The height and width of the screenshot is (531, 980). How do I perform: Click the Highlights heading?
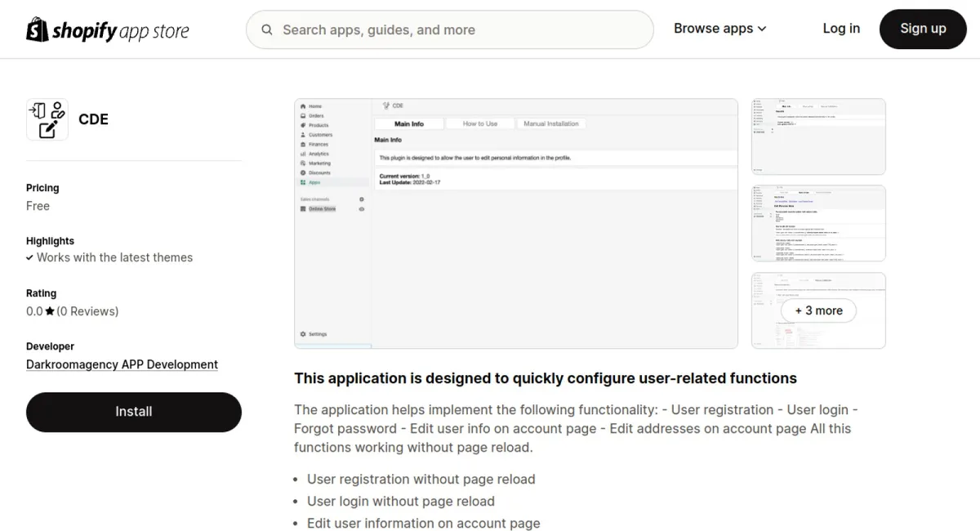tap(50, 241)
